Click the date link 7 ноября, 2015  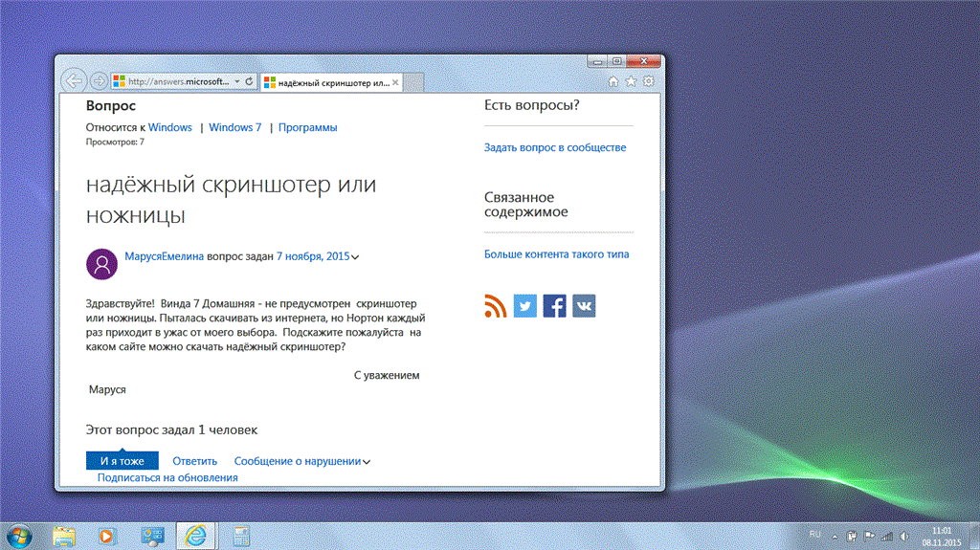pyautogui.click(x=313, y=256)
